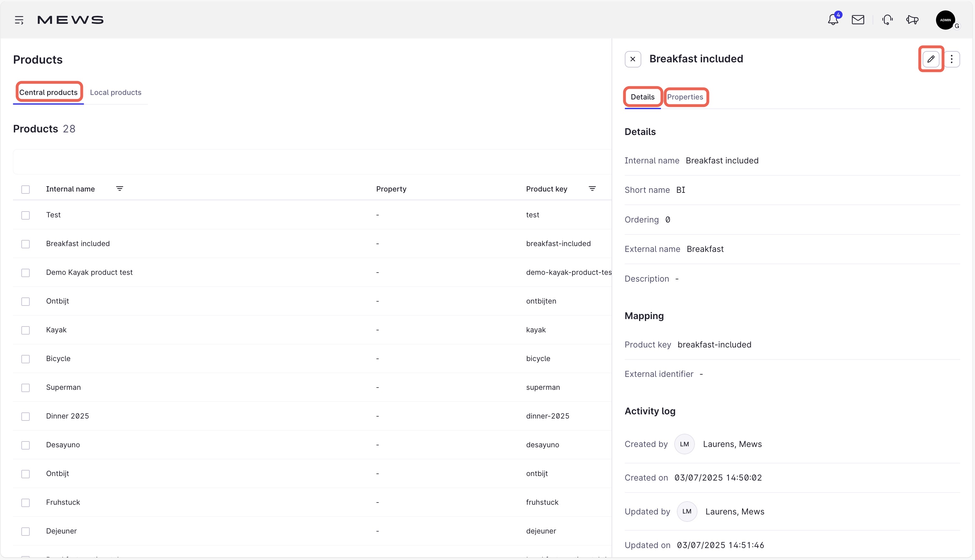Close the Breakfast included panel
The height and width of the screenshot is (560, 975).
tap(633, 59)
